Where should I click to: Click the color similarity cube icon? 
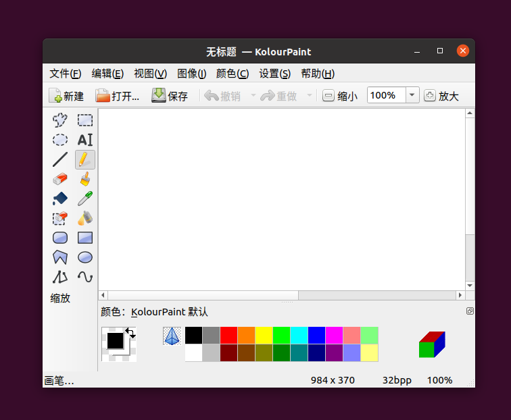coord(432,344)
